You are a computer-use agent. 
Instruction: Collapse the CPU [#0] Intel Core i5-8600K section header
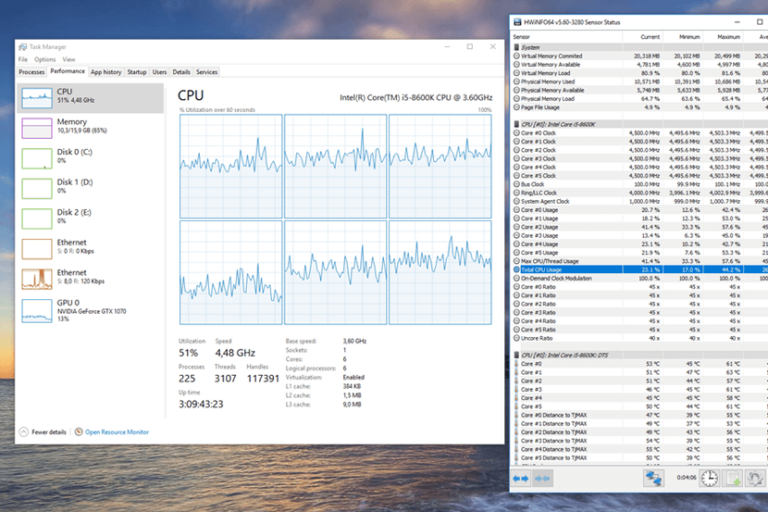(639, 124)
